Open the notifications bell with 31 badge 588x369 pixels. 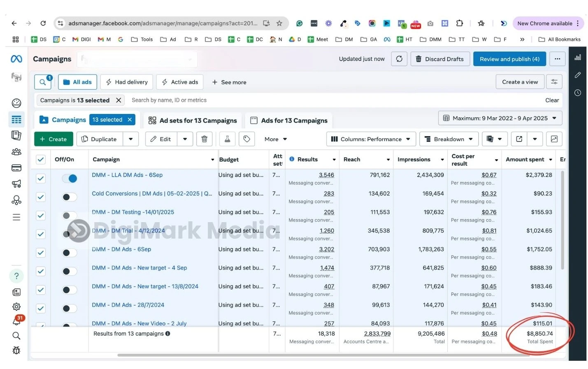[x=16, y=321]
